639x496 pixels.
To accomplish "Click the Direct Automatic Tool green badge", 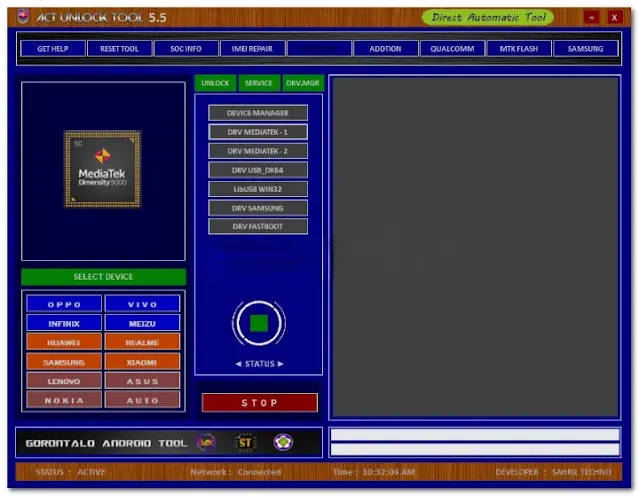I will tap(488, 17).
